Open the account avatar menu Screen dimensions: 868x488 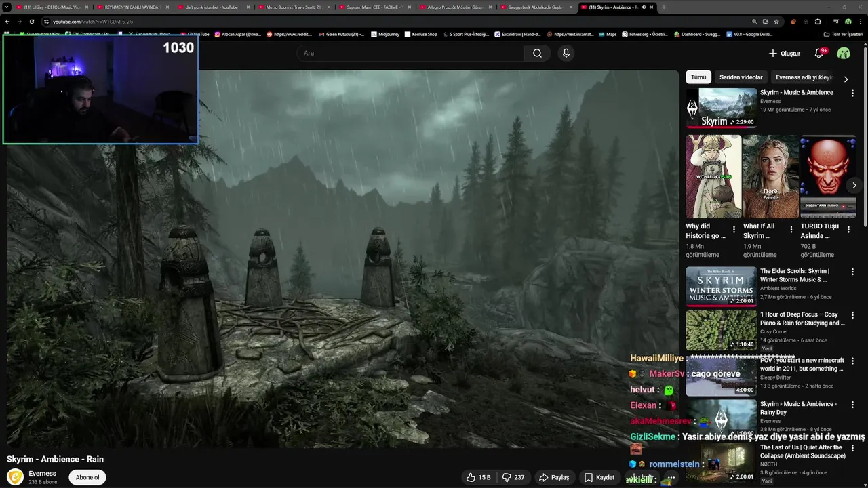(x=844, y=53)
